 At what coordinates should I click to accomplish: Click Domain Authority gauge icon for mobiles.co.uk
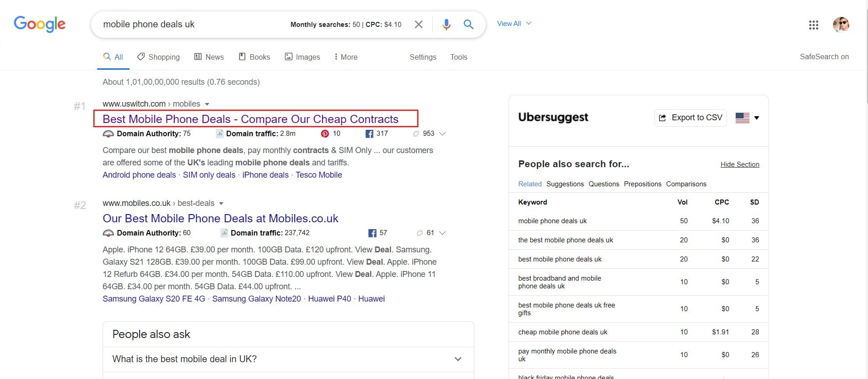coord(108,233)
